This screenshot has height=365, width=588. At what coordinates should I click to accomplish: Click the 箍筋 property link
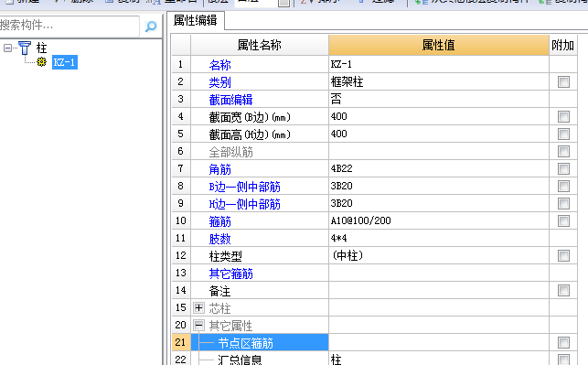[220, 221]
